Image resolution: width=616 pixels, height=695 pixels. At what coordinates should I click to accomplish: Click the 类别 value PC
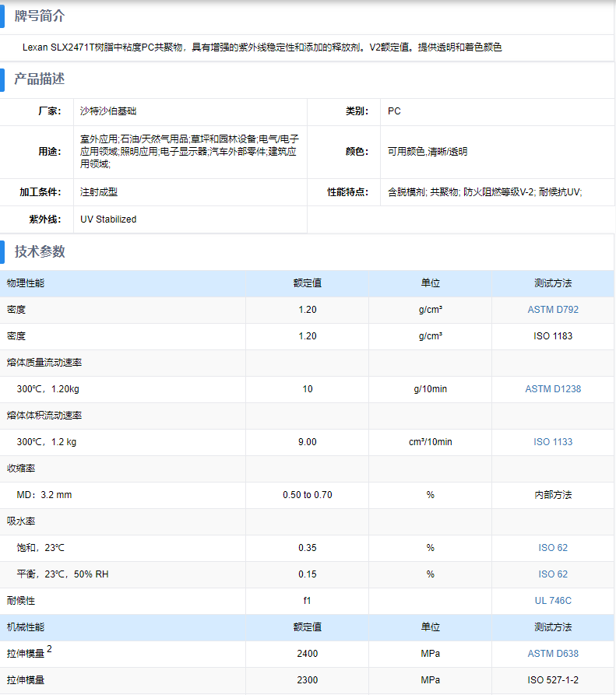coord(394,111)
